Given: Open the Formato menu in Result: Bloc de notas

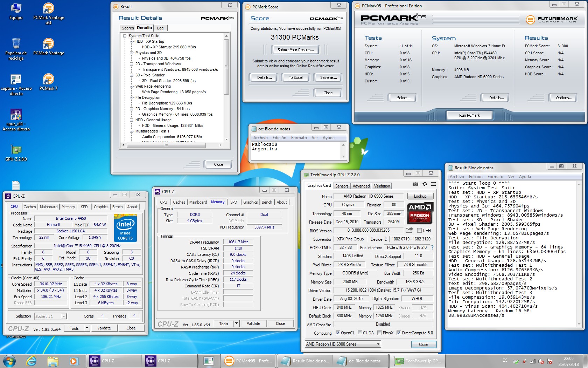Looking at the screenshot, I should point(495,177).
